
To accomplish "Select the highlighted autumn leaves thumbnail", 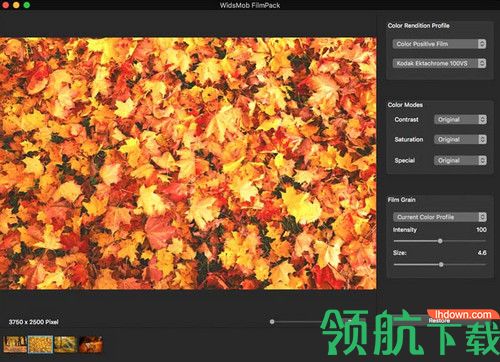I will point(40,344).
